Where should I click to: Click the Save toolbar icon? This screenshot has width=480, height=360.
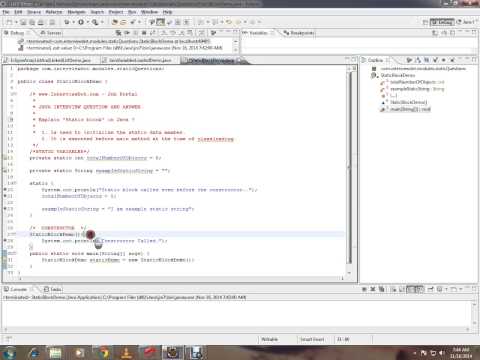coord(23,22)
